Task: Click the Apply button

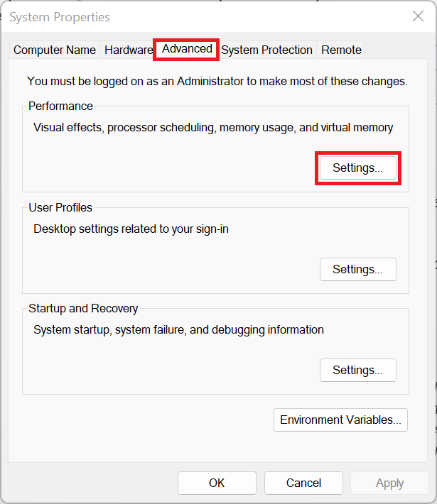Action: (x=389, y=483)
